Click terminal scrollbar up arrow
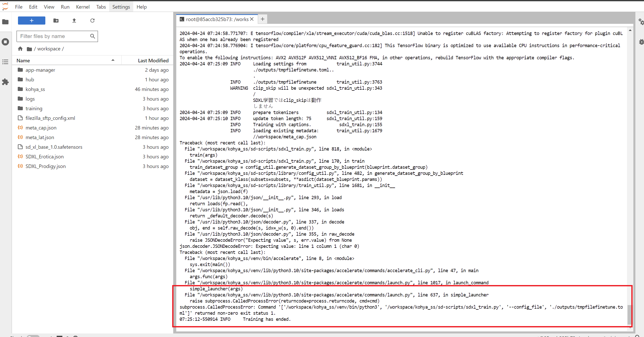 tap(630, 30)
